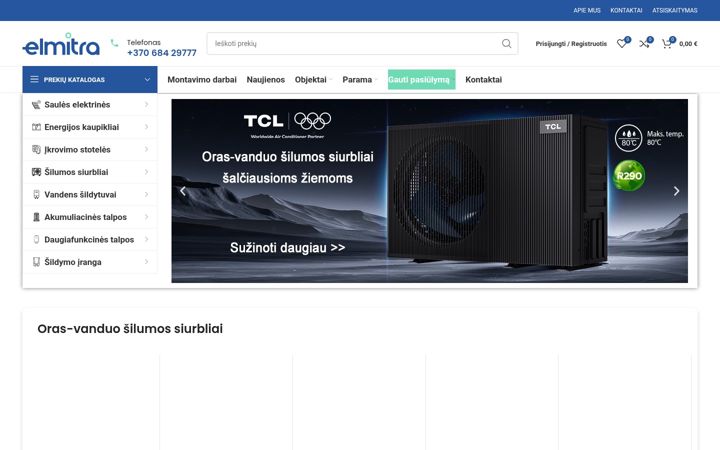Select Daugiafunkcinės talpos category text
720x450 pixels.
[89, 240]
